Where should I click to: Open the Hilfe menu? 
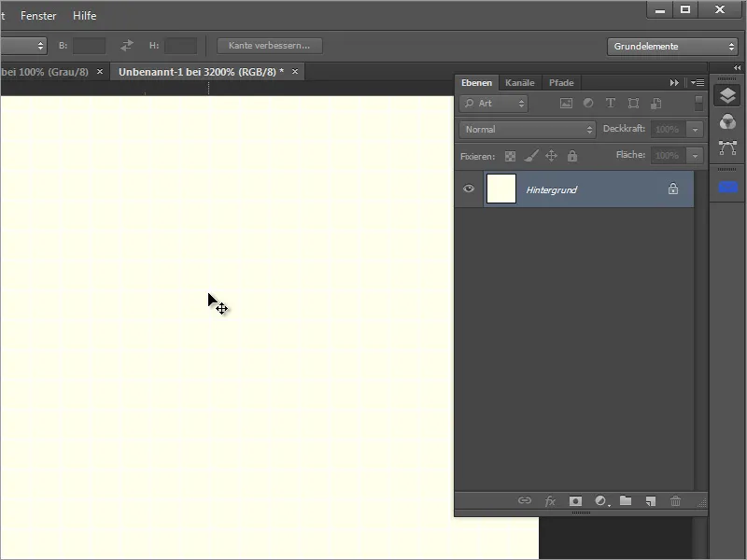(84, 16)
